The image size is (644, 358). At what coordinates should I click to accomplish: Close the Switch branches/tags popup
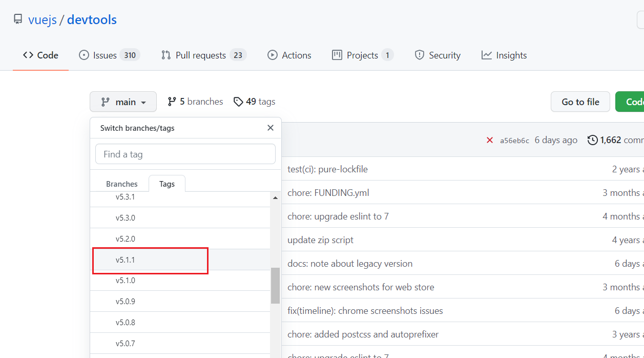271,128
